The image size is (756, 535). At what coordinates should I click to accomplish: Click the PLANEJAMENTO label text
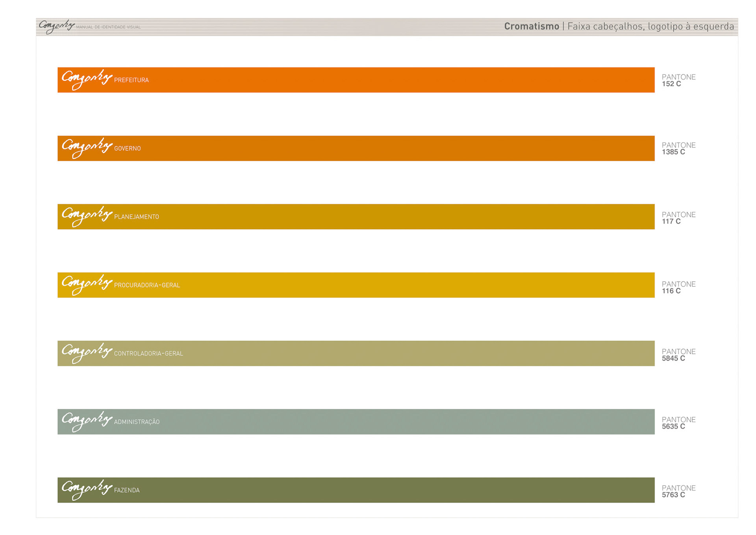[x=137, y=217]
